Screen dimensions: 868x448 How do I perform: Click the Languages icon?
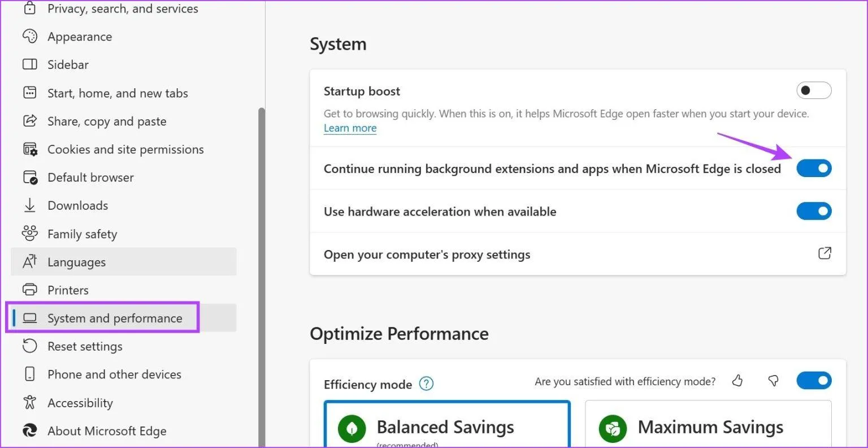30,262
